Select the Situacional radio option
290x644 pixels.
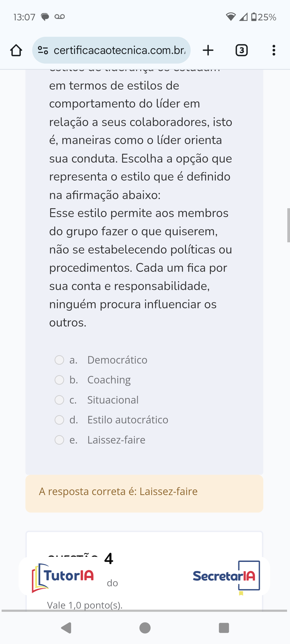pyautogui.click(x=59, y=400)
